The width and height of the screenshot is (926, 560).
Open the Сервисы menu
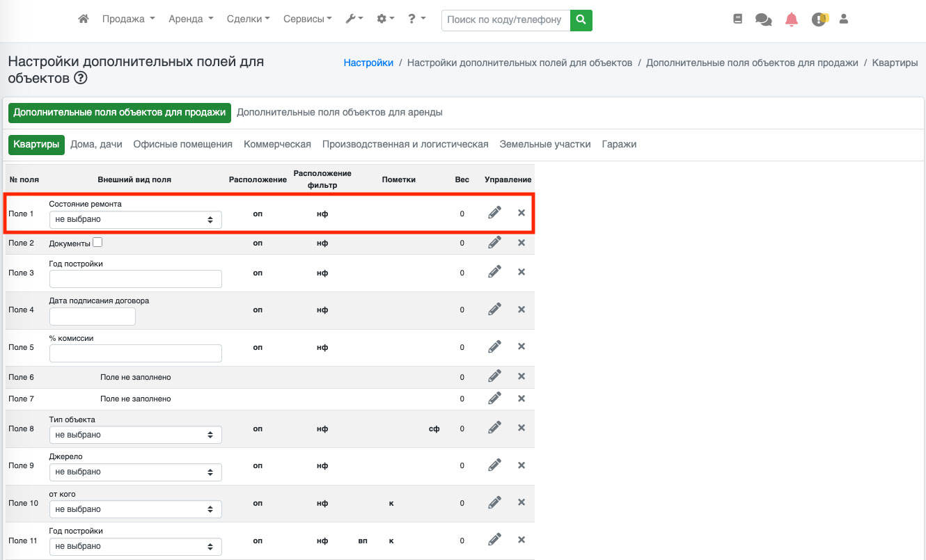[x=307, y=19]
